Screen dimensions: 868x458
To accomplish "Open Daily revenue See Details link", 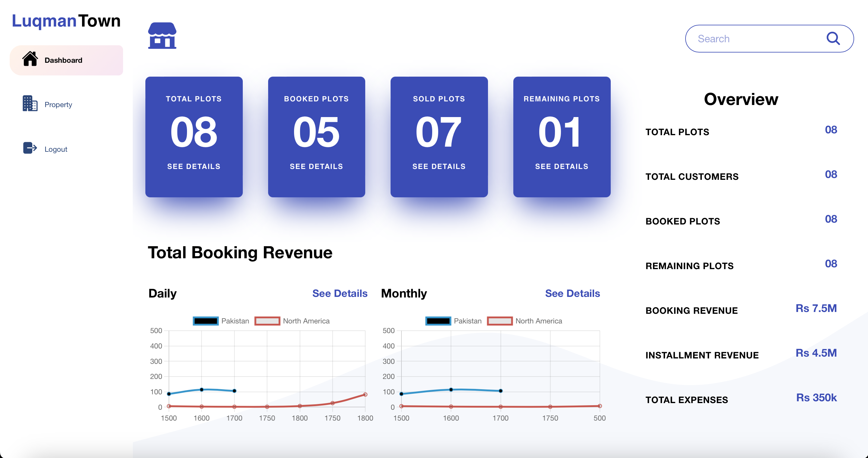I will (340, 293).
